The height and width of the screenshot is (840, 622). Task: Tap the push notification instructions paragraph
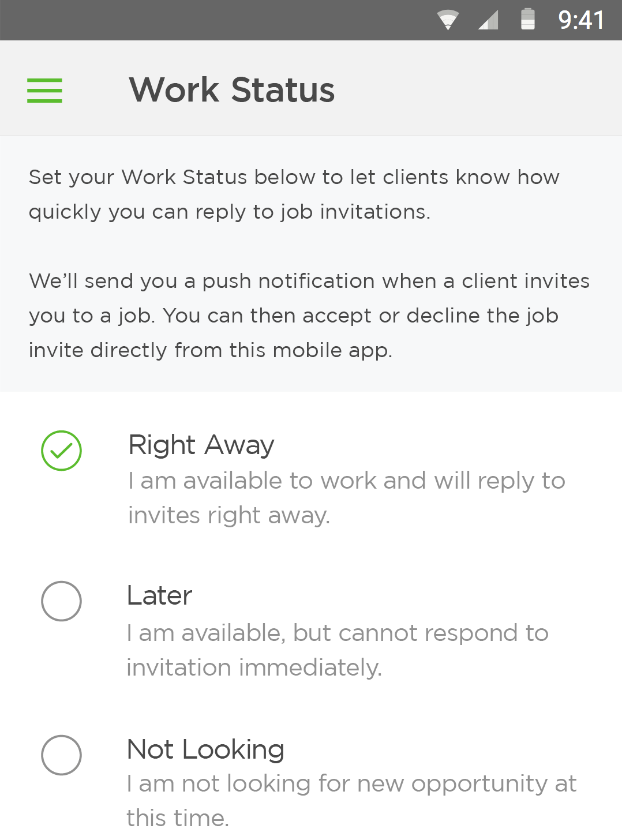[x=309, y=315]
